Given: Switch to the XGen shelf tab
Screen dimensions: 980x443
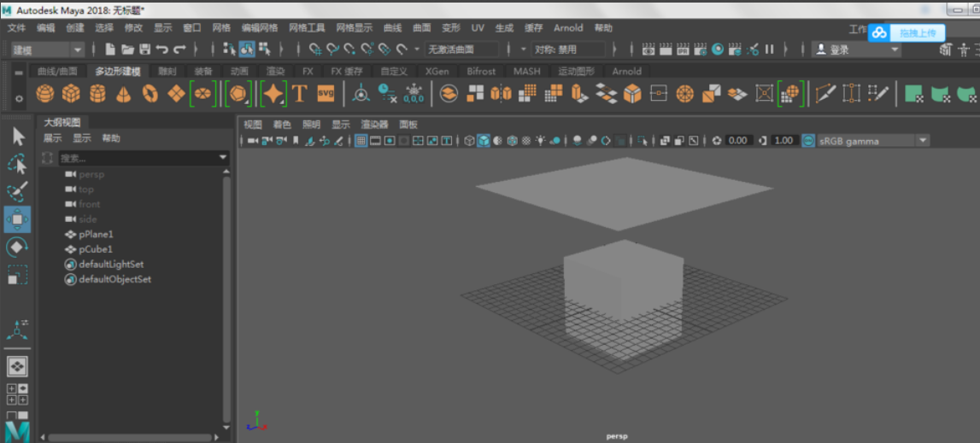Looking at the screenshot, I should [x=437, y=71].
